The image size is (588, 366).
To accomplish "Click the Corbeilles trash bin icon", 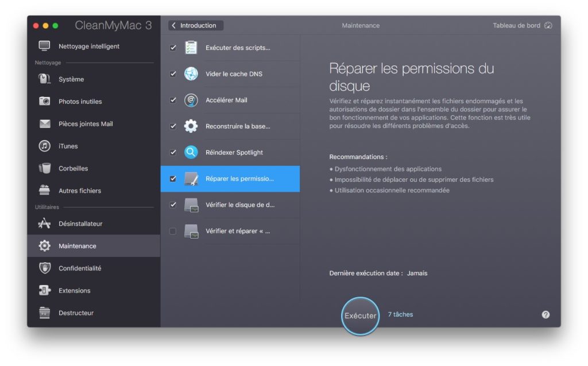I will 45,168.
